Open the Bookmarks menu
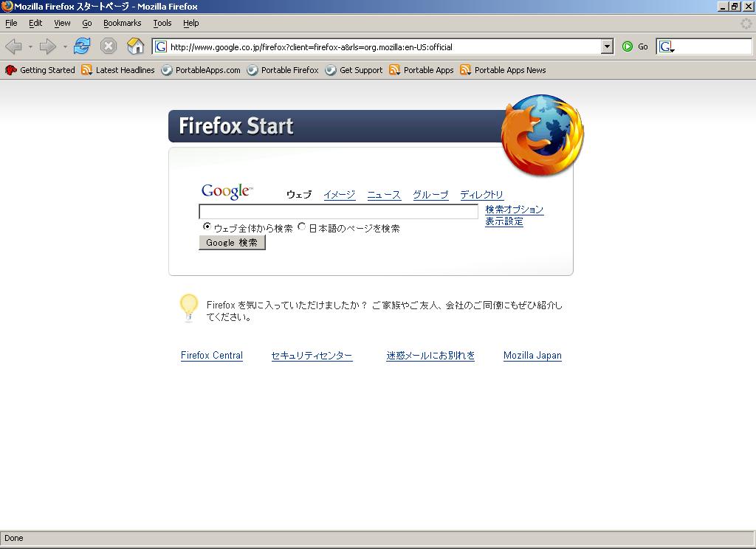The width and height of the screenshot is (756, 549). tap(123, 23)
